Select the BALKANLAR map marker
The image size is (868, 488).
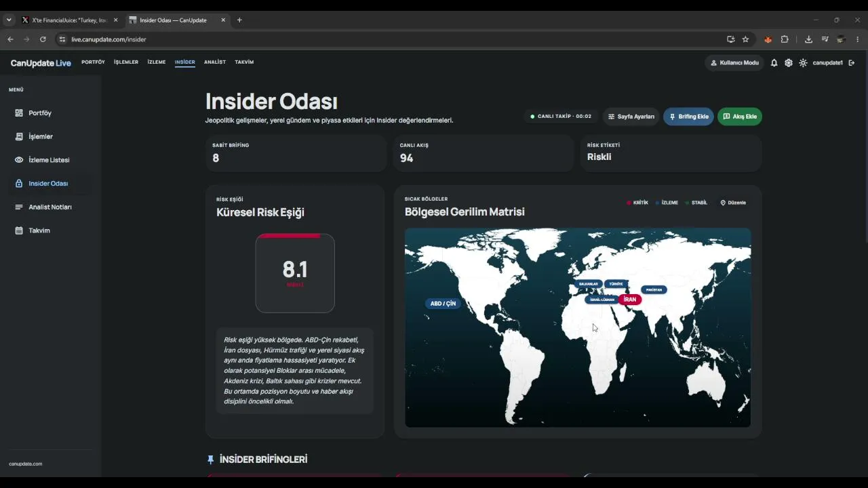(x=588, y=284)
